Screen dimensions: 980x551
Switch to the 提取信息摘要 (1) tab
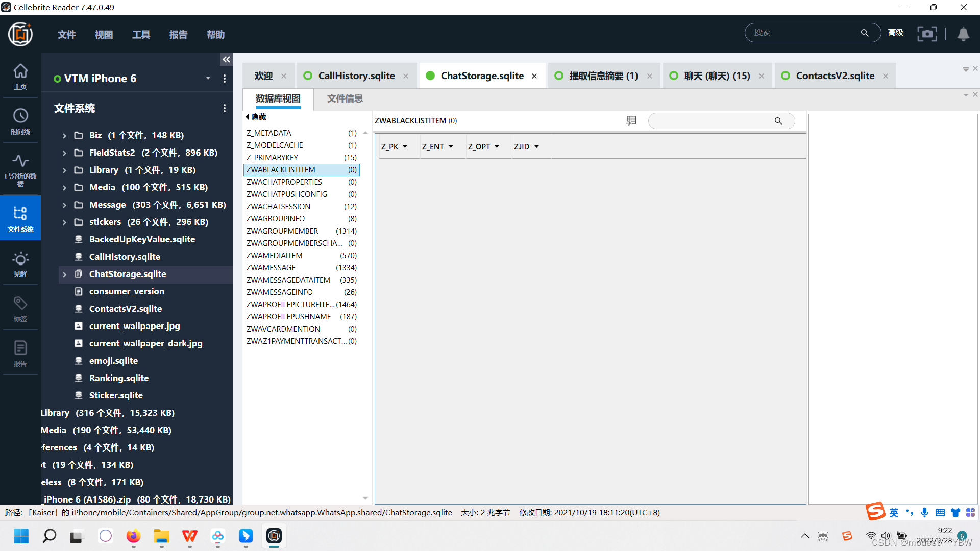pyautogui.click(x=604, y=76)
